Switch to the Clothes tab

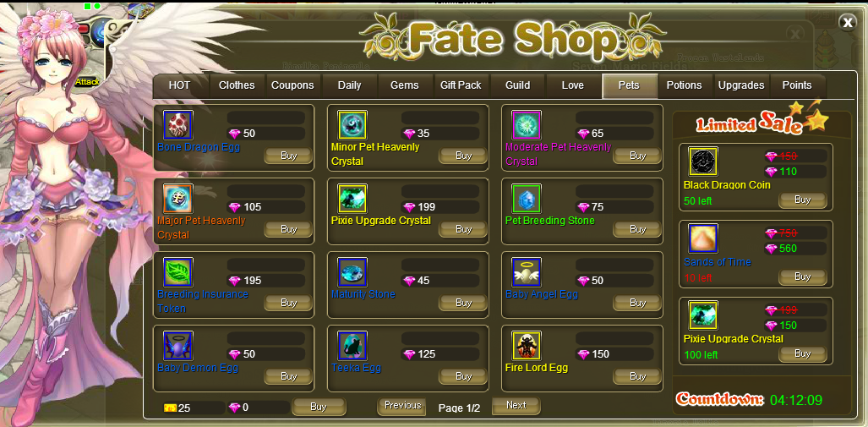[237, 86]
